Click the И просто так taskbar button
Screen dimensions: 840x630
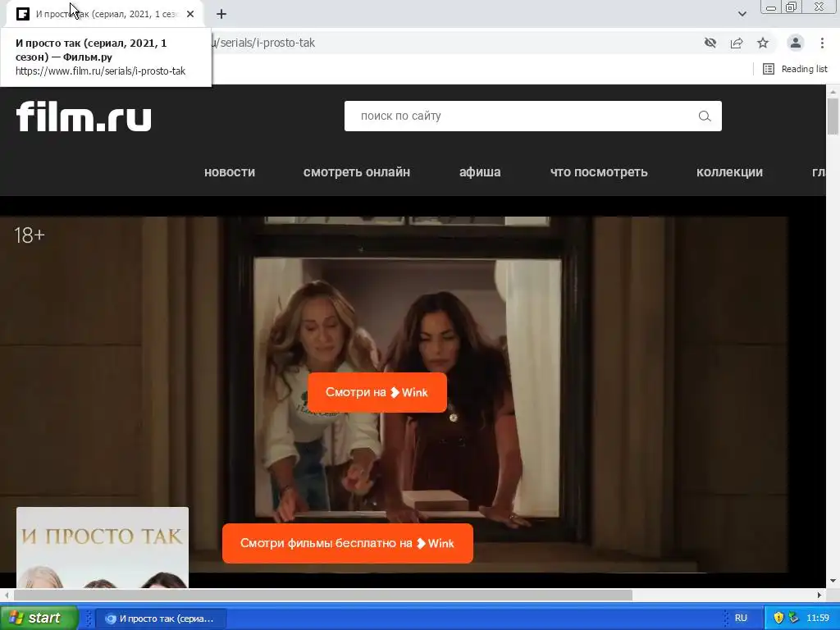pos(161,619)
